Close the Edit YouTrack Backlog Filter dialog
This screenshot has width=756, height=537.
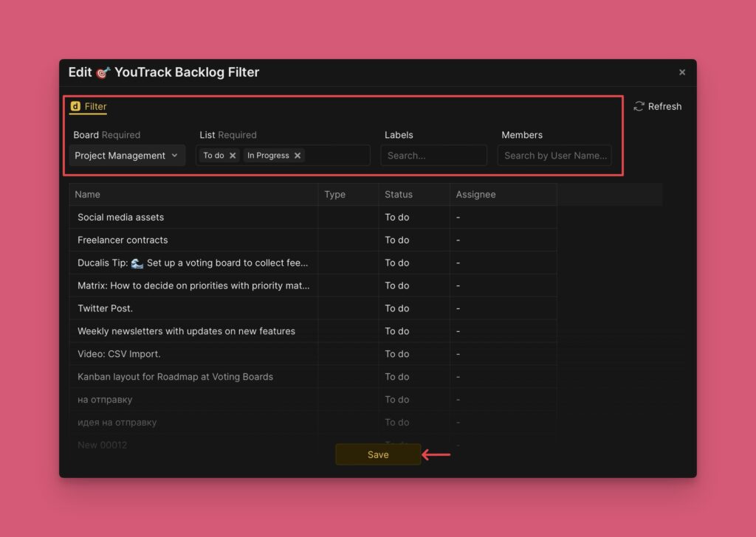(682, 72)
